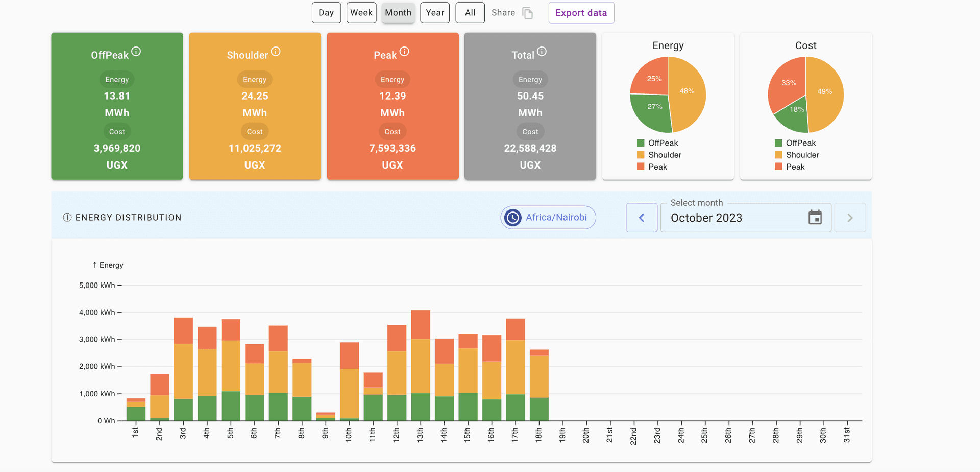This screenshot has height=472, width=980.
Task: Click the Shoulder info icon
Action: coord(276,51)
